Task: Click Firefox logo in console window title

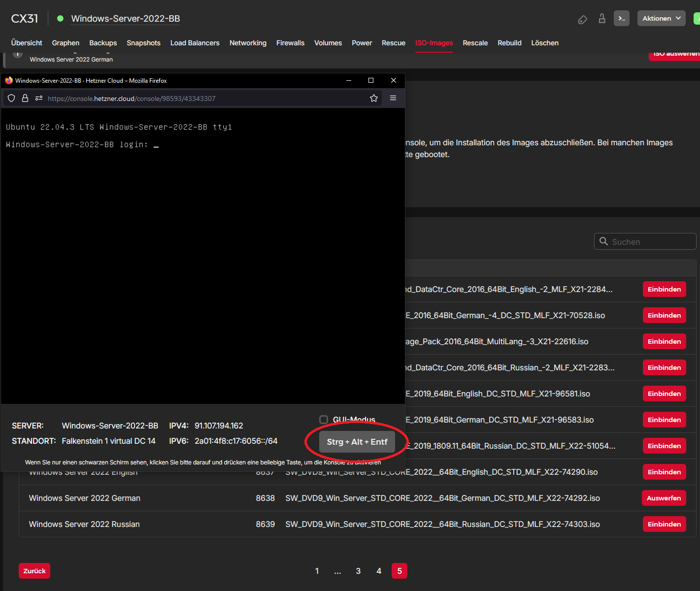Action: (8, 80)
